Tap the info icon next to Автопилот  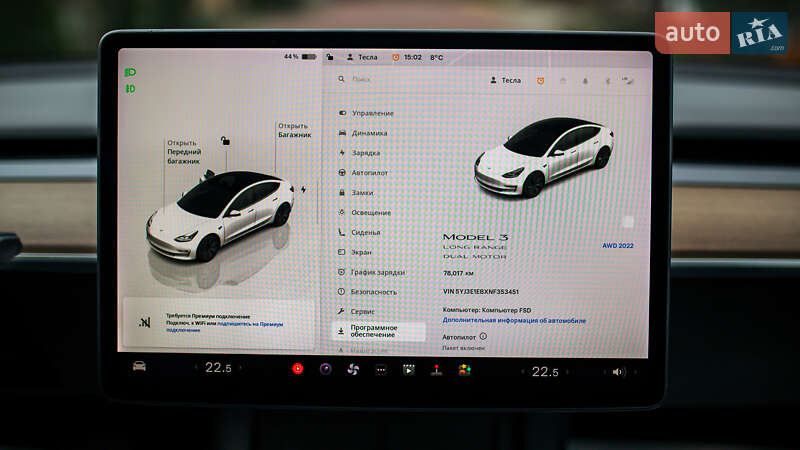(483, 336)
